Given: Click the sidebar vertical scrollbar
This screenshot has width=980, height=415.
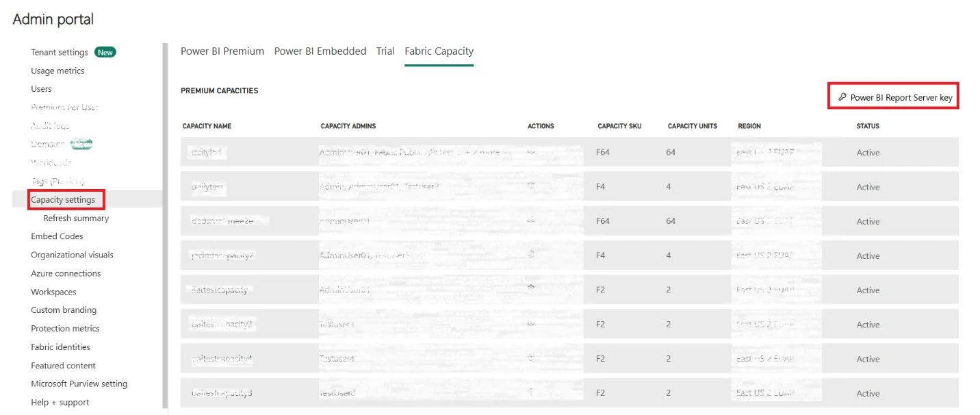Looking at the screenshot, I should pos(164,226).
